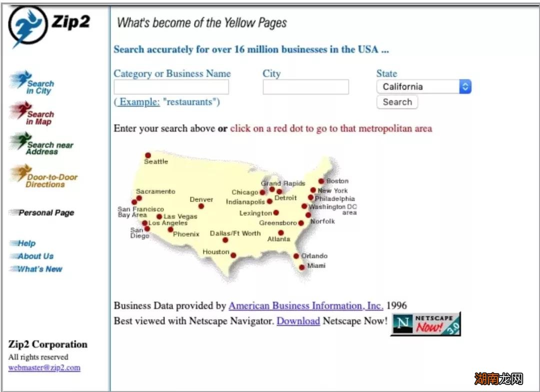Click the Download Netscape link

[298, 321]
